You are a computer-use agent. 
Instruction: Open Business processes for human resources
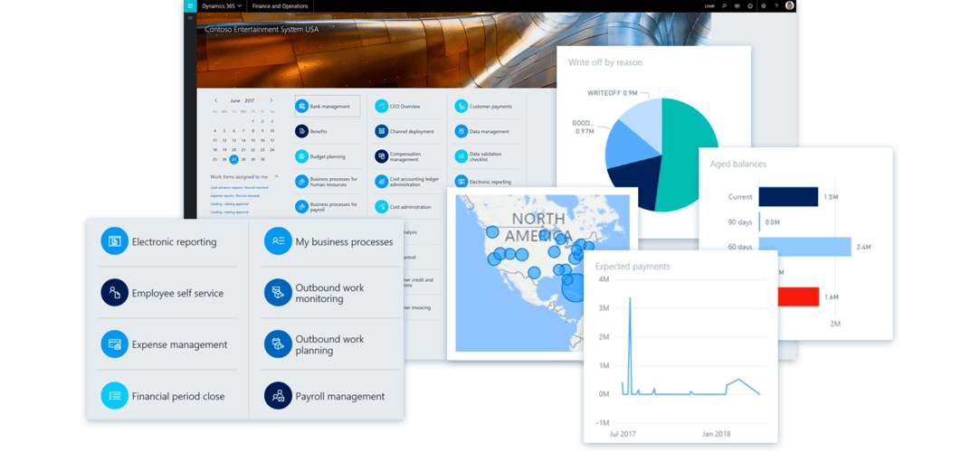[327, 182]
